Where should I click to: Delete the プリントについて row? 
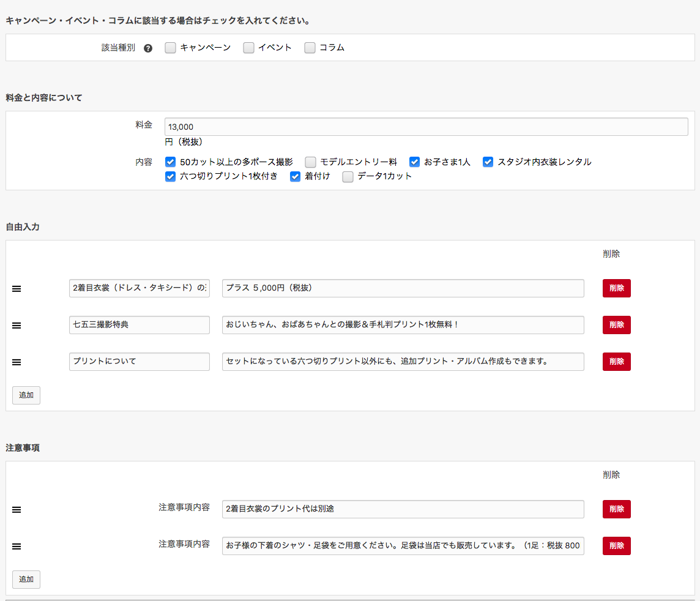[x=616, y=362]
